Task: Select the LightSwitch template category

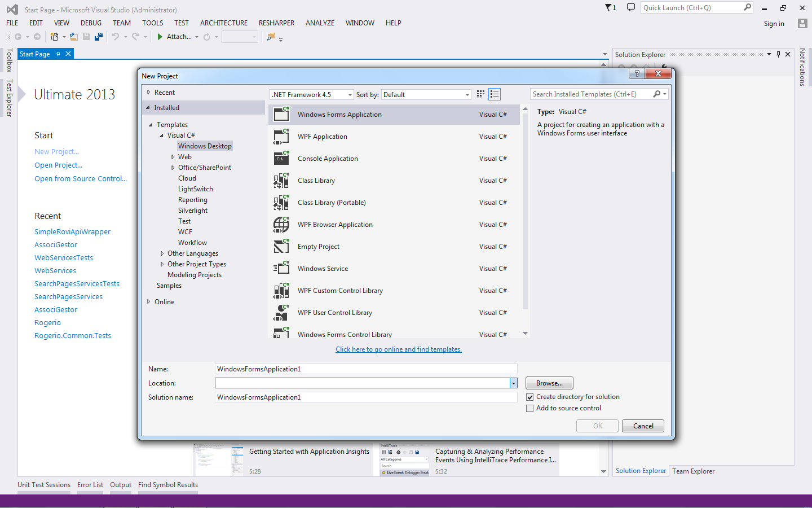Action: point(196,189)
